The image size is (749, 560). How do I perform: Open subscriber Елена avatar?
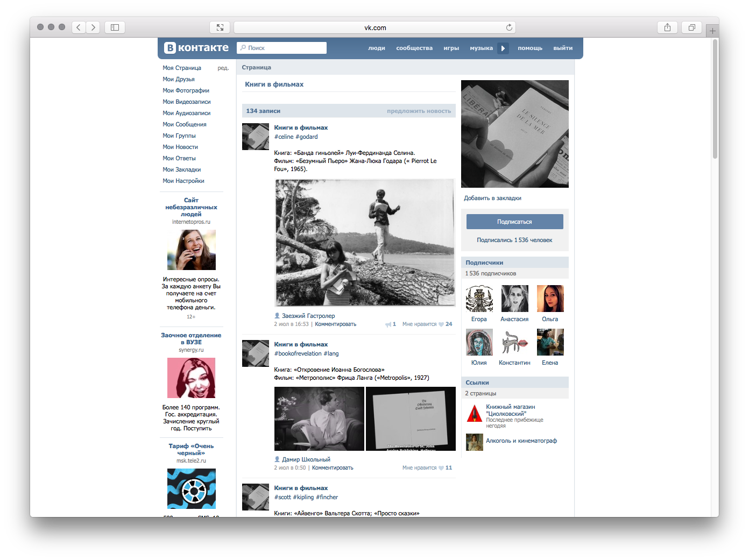coord(550,342)
